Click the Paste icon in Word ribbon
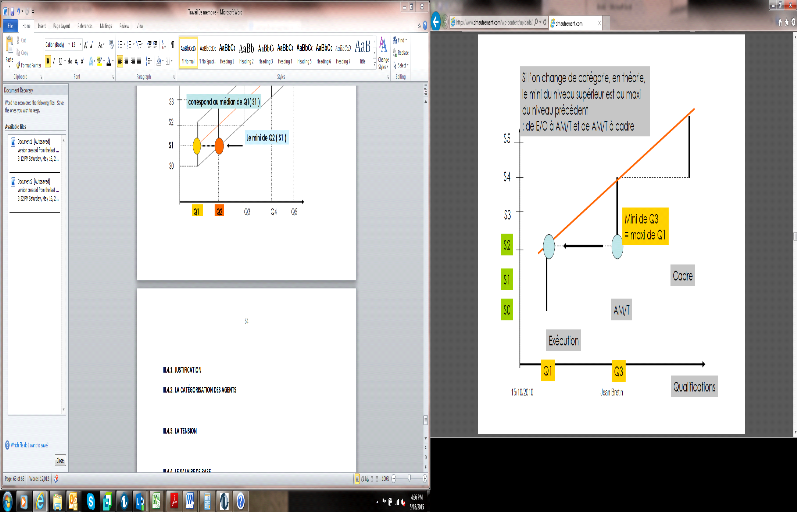Screen dimensions: 797x512 click(x=9, y=44)
